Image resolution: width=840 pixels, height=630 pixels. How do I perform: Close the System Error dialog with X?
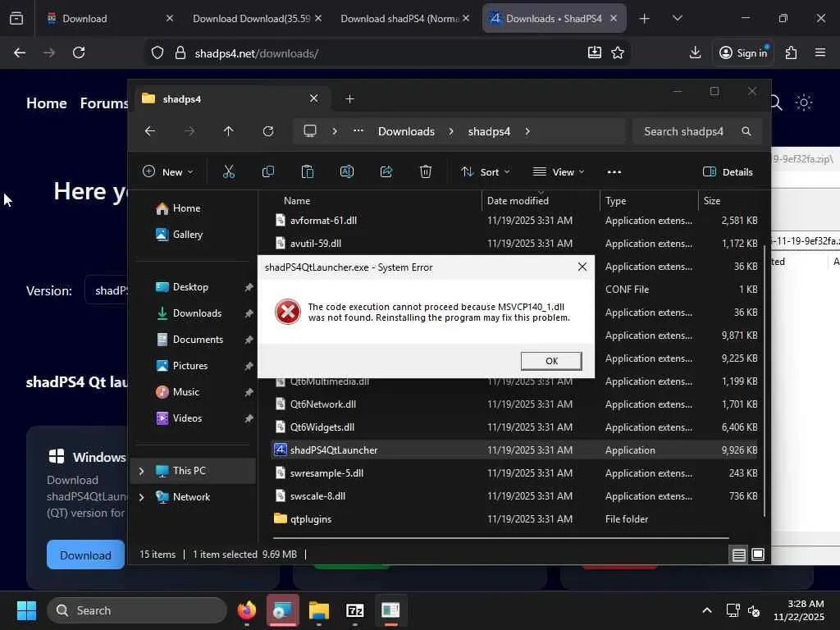coord(582,267)
